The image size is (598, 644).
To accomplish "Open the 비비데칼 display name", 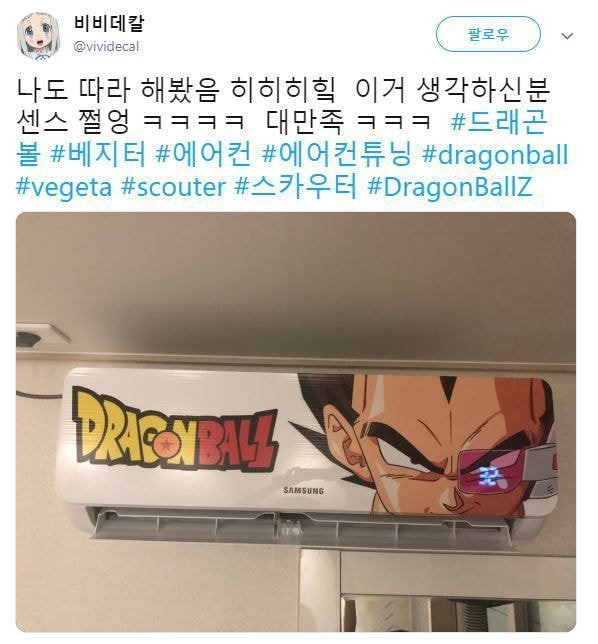I will 109,23.
